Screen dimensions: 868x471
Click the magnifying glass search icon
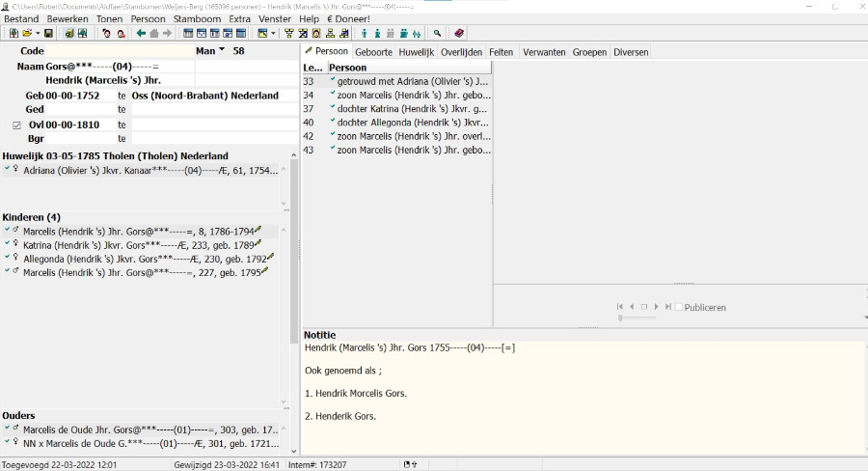pos(438,34)
